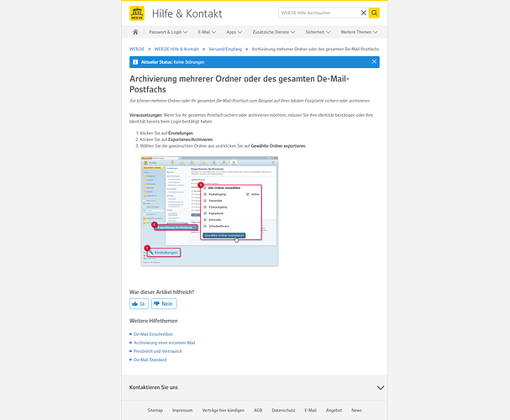Open WEB.DE Hilfe & Kontakt breadcrumb
The image size is (510, 420).
pyautogui.click(x=176, y=49)
